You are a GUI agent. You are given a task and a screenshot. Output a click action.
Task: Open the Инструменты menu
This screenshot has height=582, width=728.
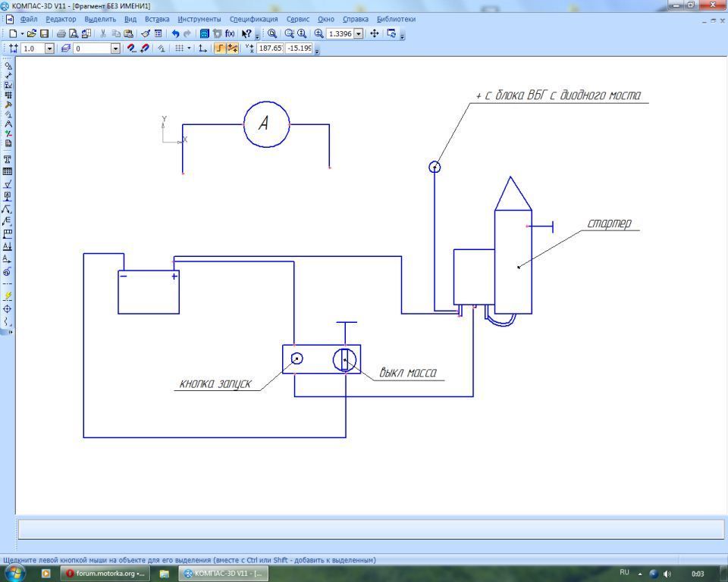point(199,19)
